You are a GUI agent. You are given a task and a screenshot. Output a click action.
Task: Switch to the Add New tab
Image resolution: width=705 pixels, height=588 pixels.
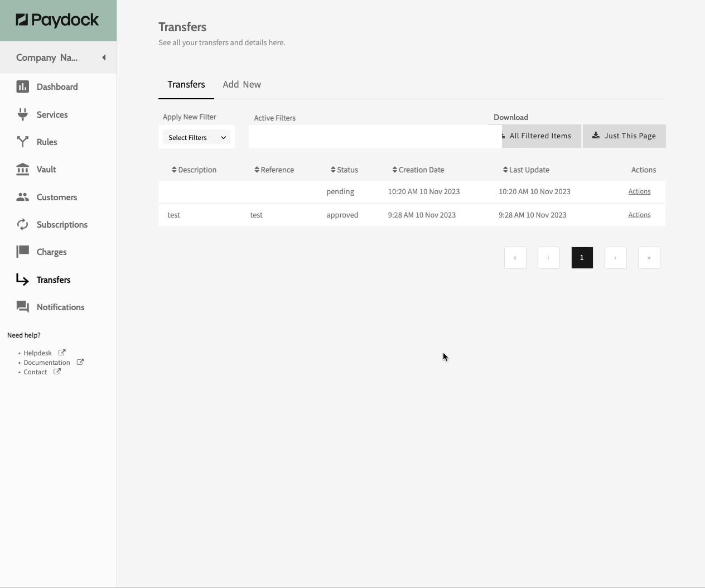pos(242,84)
